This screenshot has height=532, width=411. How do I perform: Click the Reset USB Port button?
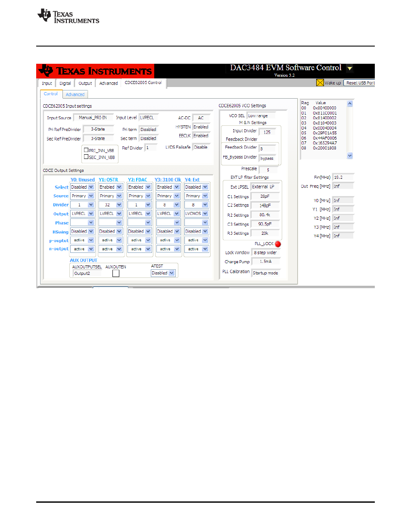tap(360, 83)
